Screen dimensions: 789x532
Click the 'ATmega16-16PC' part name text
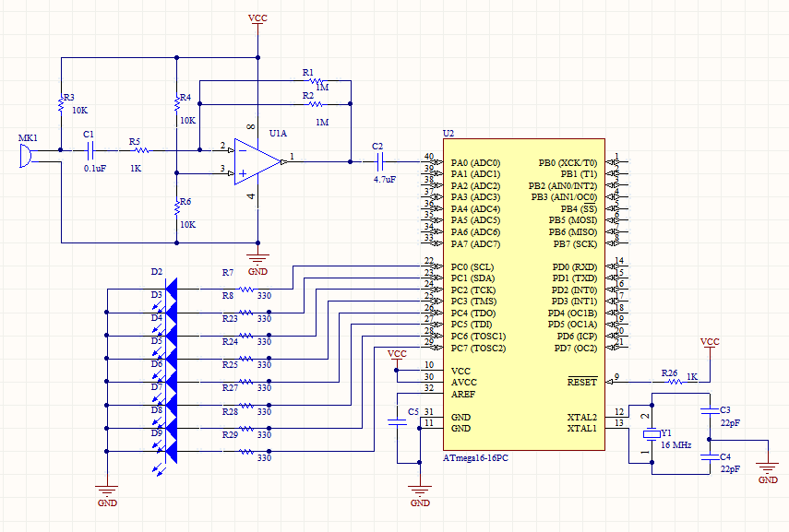[x=475, y=458]
